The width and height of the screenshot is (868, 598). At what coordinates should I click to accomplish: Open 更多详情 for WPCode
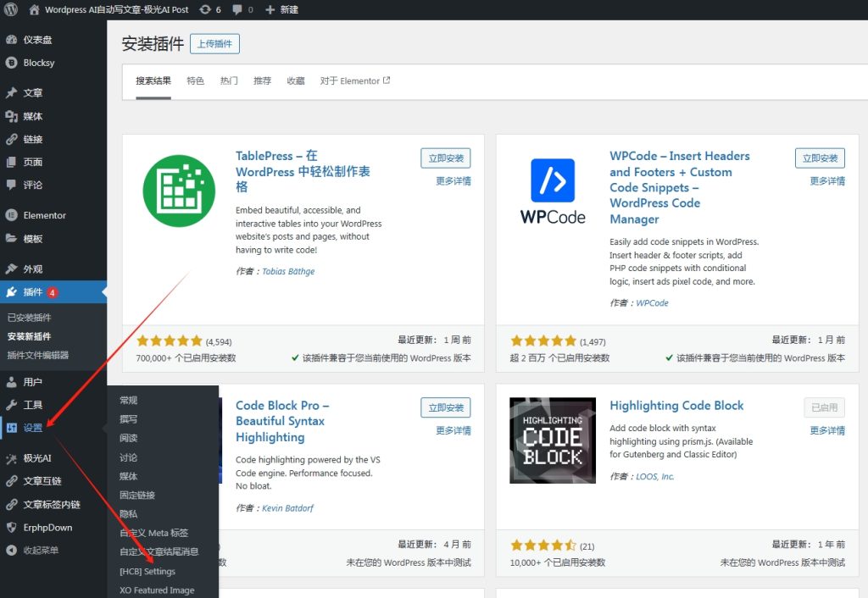(827, 181)
